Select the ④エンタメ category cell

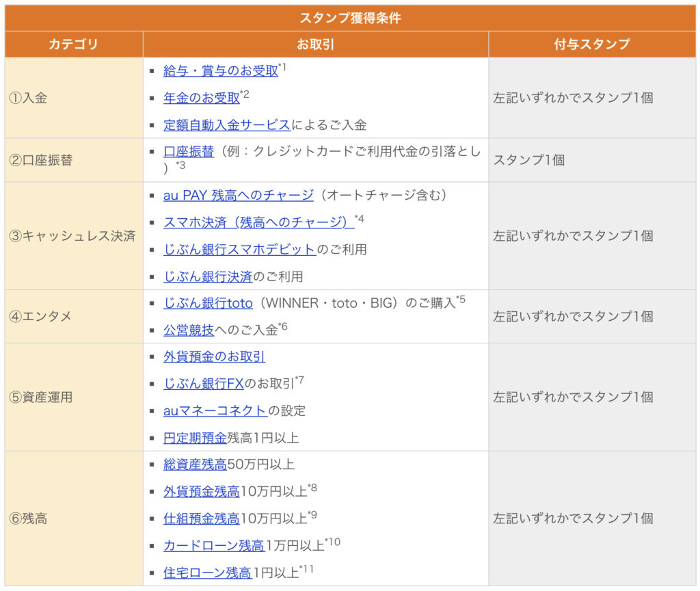pyautogui.click(x=74, y=317)
